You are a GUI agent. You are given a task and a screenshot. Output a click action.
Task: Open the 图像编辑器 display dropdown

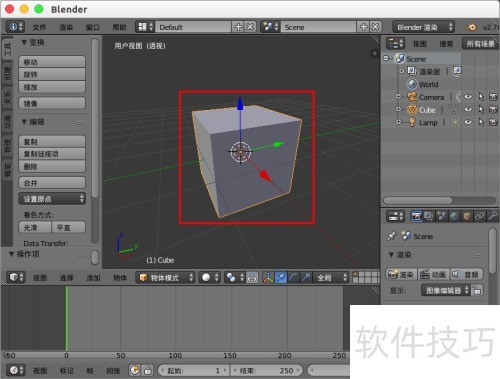tap(446, 290)
